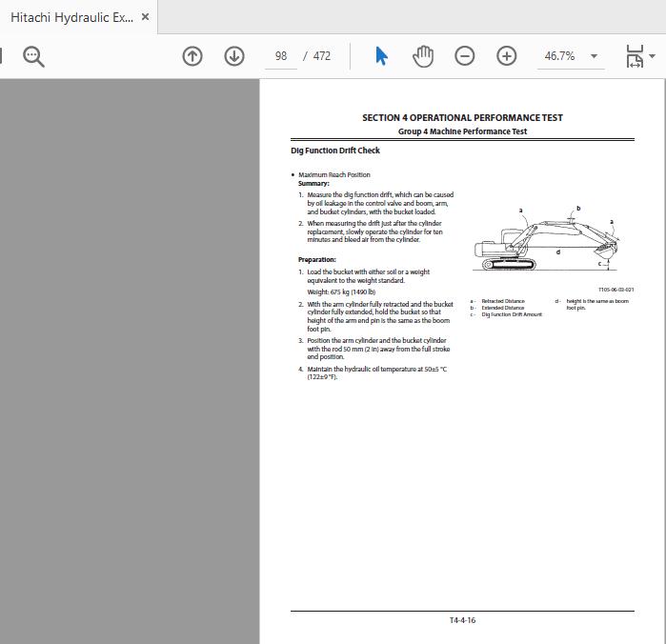
Task: Click the page number field showing 98
Action: [281, 56]
